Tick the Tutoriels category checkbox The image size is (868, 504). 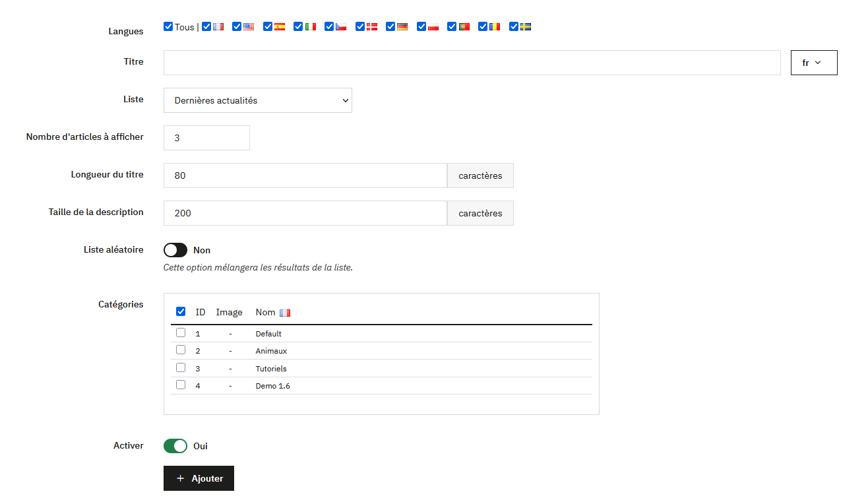[181, 367]
